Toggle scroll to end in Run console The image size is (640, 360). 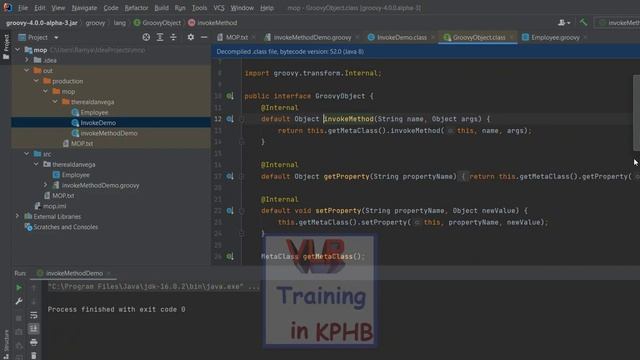(x=34, y=328)
